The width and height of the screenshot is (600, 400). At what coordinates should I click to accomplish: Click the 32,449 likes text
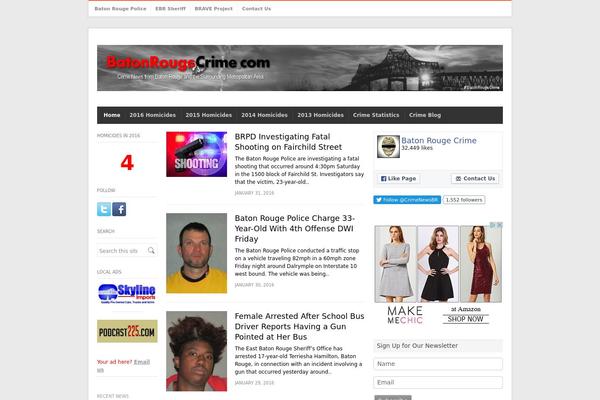pos(417,148)
